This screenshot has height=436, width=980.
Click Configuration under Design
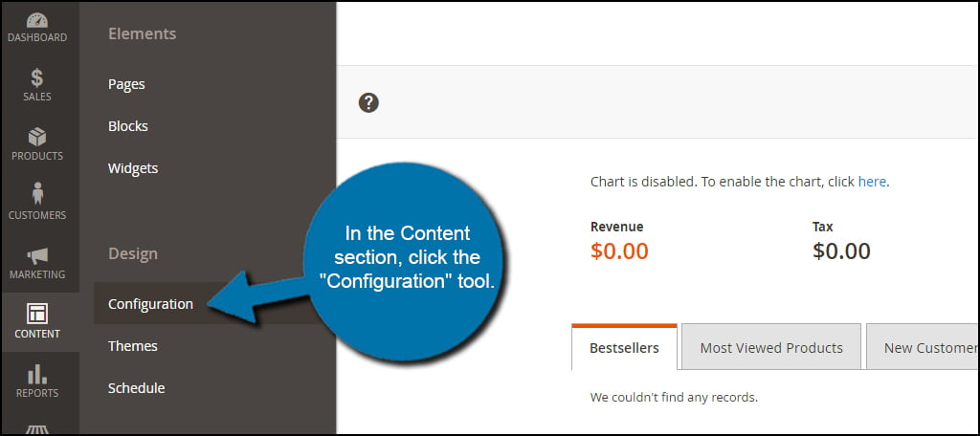point(150,304)
